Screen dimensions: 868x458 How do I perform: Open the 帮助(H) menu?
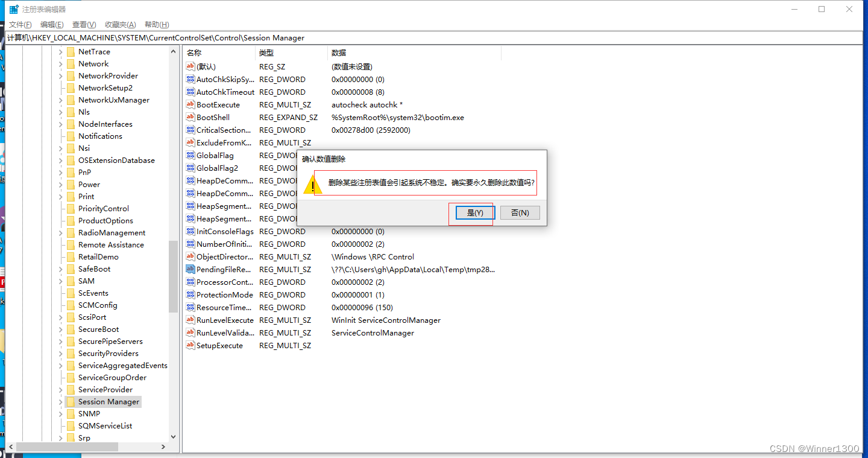click(157, 25)
